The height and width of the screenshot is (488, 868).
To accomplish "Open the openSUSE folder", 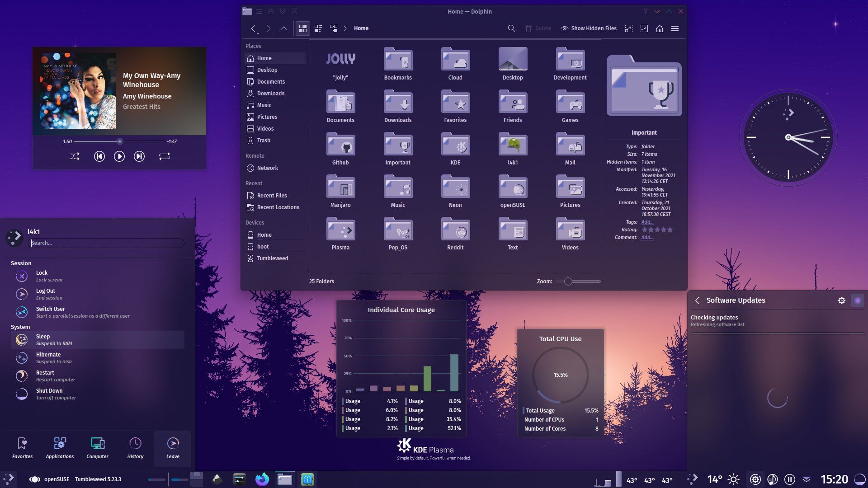I will coord(513,192).
